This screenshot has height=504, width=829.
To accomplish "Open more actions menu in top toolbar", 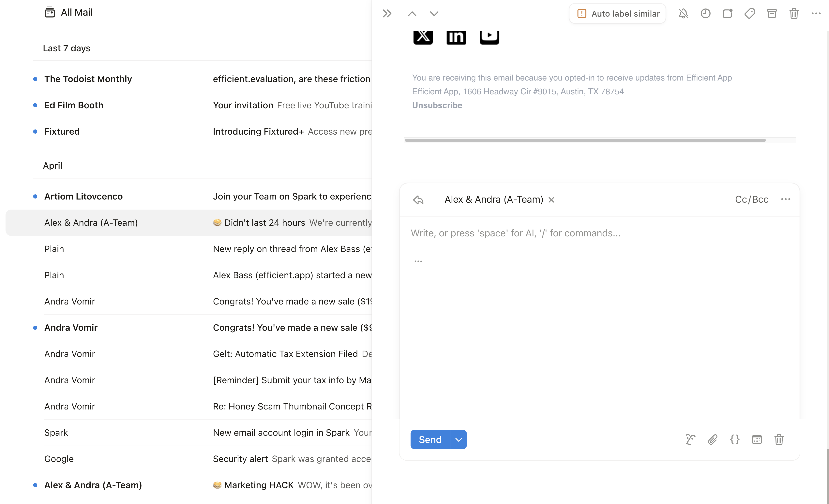I will click(x=816, y=13).
